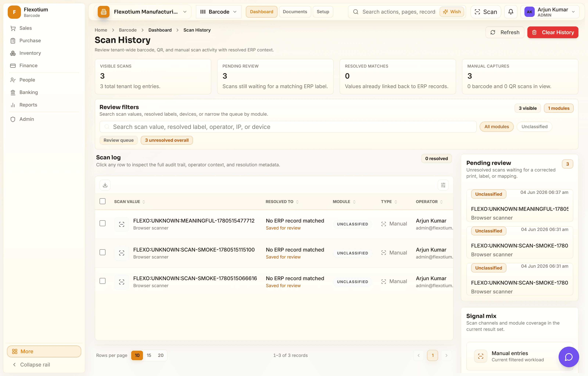Go to Barcode breadcrumb
The image size is (588, 376).
click(x=128, y=30)
